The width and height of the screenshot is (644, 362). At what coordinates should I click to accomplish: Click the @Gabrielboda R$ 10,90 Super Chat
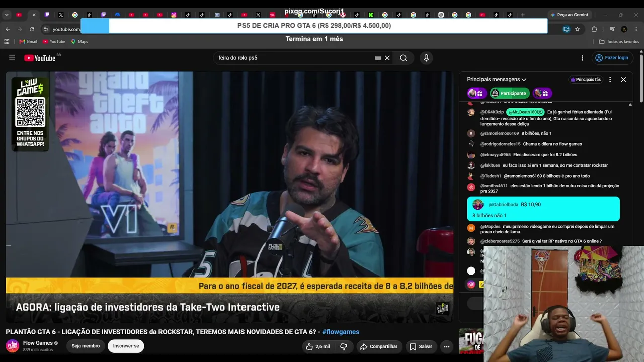pyautogui.click(x=543, y=209)
